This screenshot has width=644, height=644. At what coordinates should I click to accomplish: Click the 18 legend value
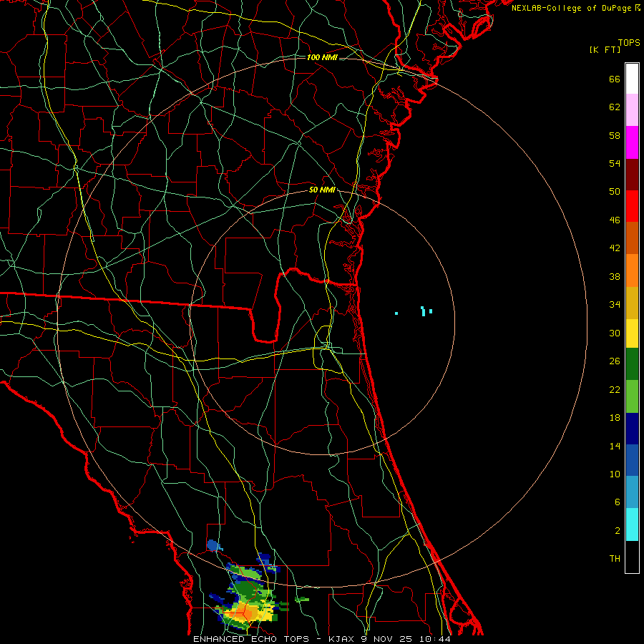point(615,418)
